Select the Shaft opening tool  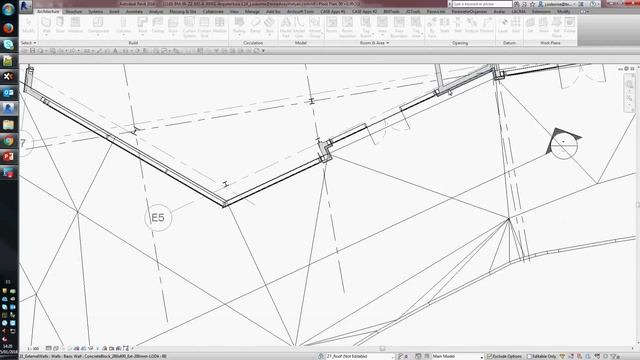pos(444,24)
